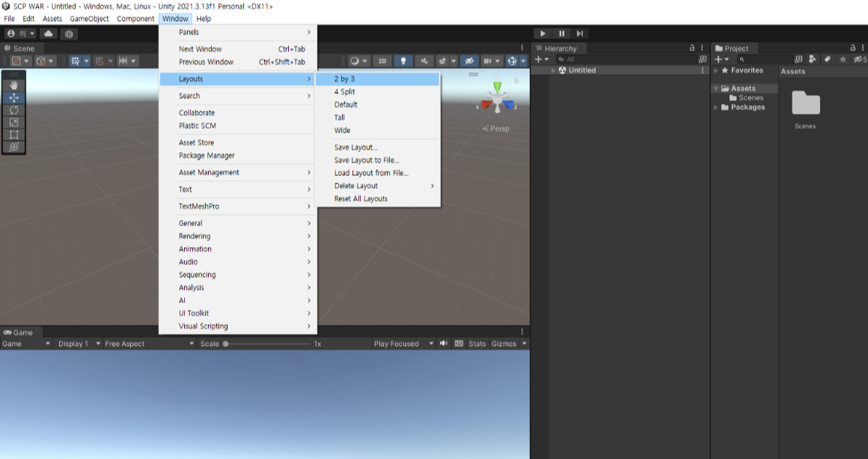
Task: Click Project search by type icon
Action: (x=813, y=59)
